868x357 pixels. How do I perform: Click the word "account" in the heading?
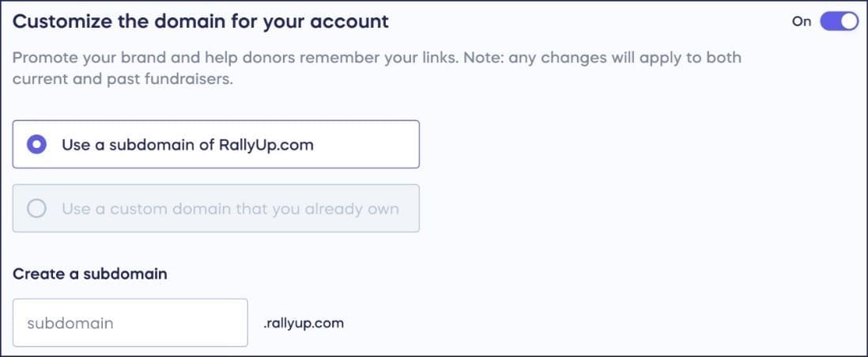353,21
